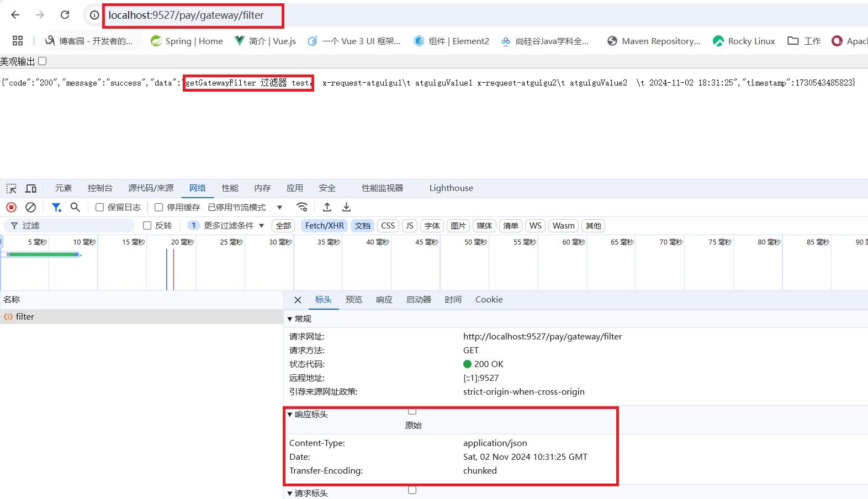Open the 博客园 bookmark
Viewport: 868px width, 499px height.
(89, 41)
